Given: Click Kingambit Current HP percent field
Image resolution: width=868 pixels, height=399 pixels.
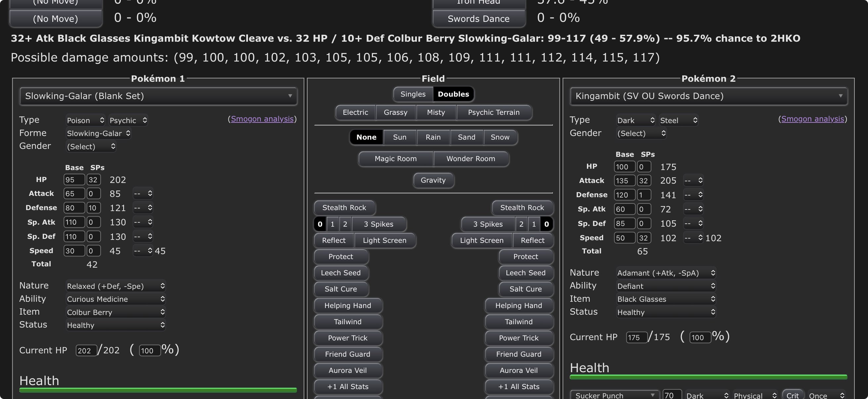Looking at the screenshot, I should 700,337.
